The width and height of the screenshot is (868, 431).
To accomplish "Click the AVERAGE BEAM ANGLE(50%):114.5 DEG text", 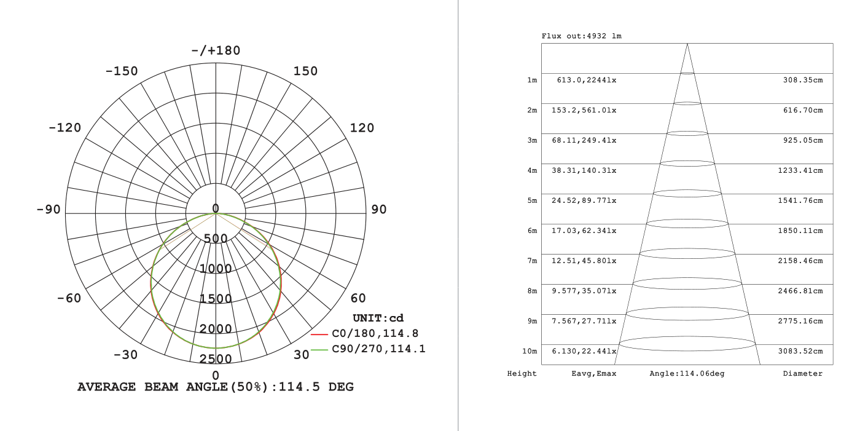I will (216, 387).
